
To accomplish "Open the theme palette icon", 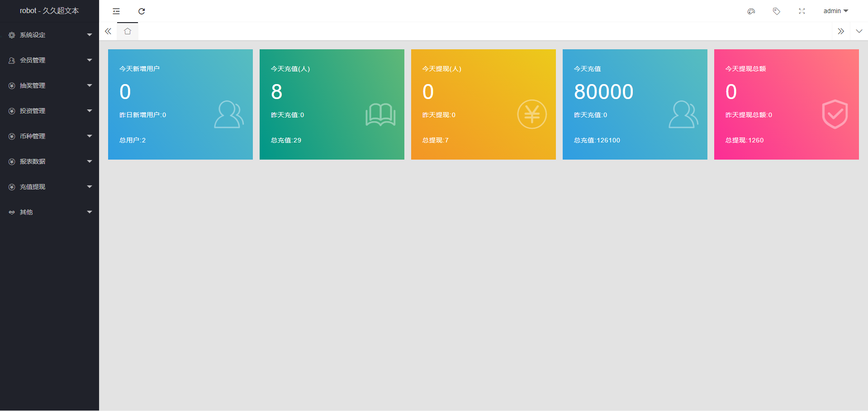I will pos(751,11).
